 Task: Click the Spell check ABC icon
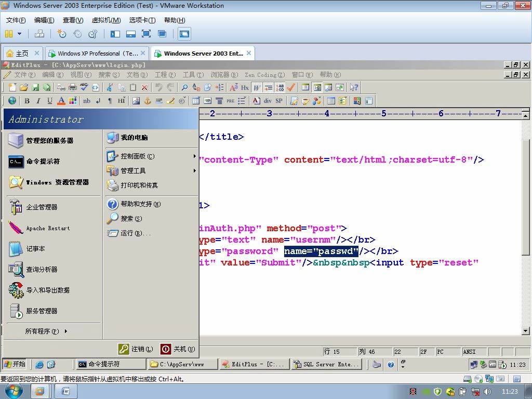click(84, 87)
